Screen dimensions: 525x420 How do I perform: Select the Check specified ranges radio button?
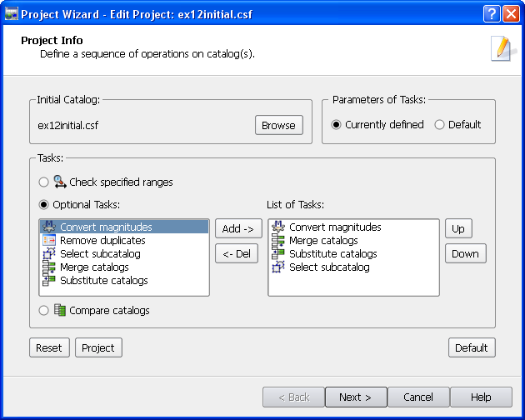point(43,182)
